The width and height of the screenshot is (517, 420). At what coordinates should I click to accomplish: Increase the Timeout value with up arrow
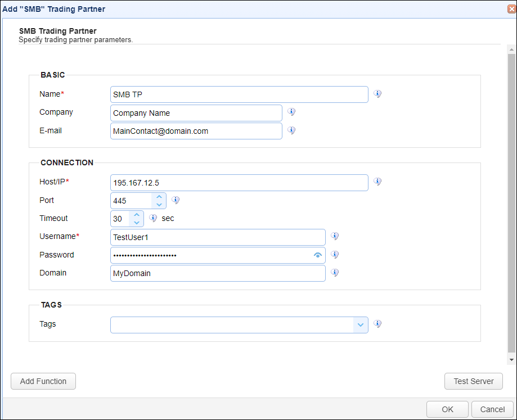[x=137, y=215]
